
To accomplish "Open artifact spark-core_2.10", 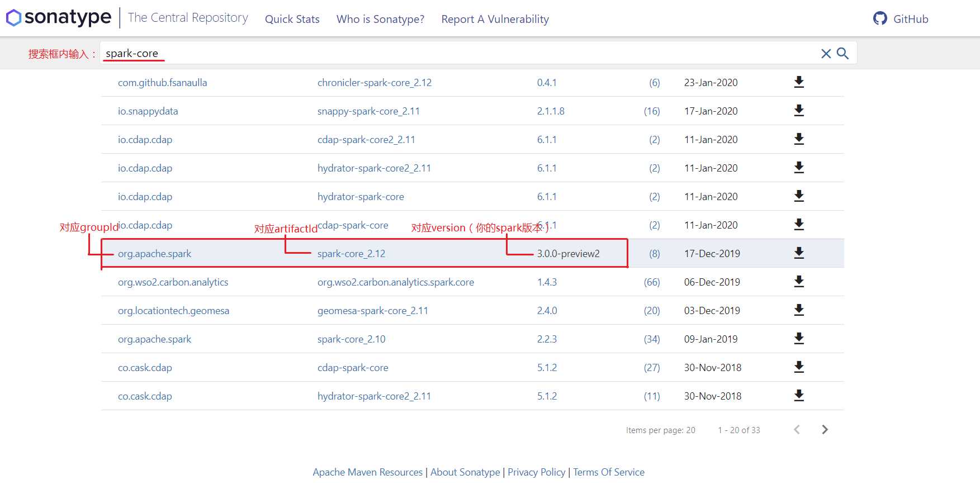I will coord(351,339).
